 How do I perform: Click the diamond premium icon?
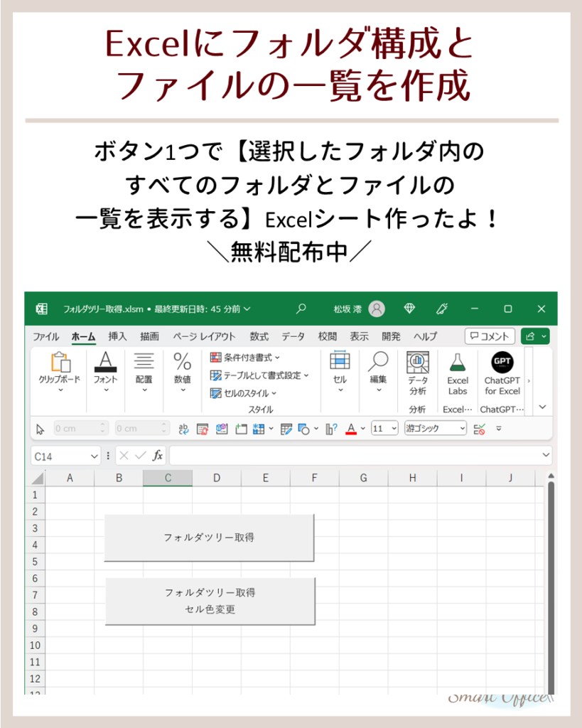coord(409,309)
